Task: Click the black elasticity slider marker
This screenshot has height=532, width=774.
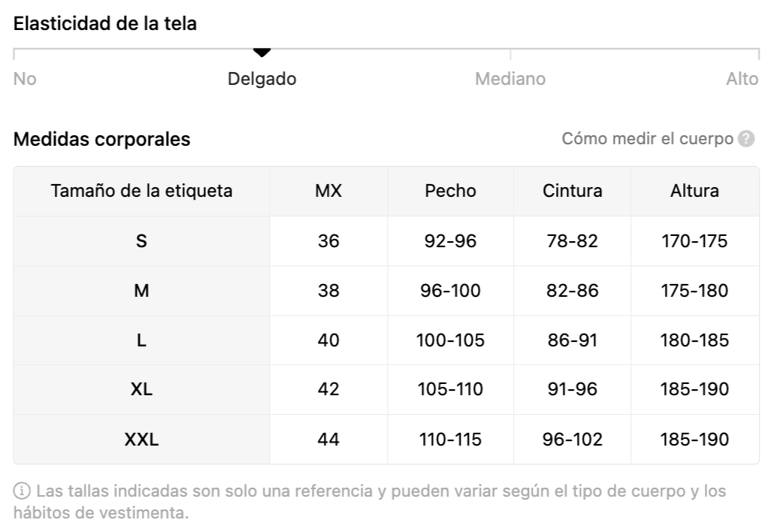Action: click(262, 53)
